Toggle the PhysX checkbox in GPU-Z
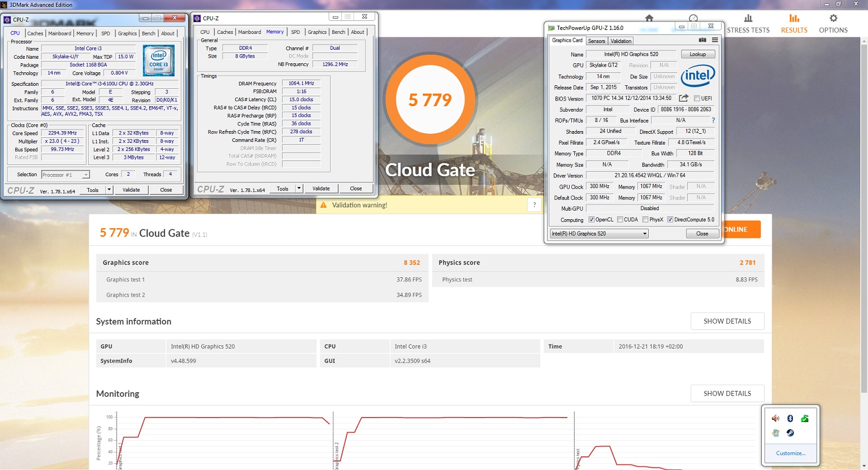868x470 pixels. tap(645, 220)
